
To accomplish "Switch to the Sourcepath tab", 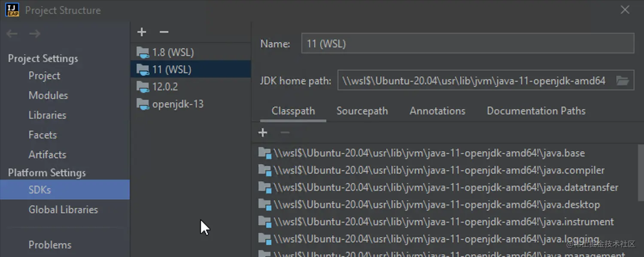I will pos(362,111).
